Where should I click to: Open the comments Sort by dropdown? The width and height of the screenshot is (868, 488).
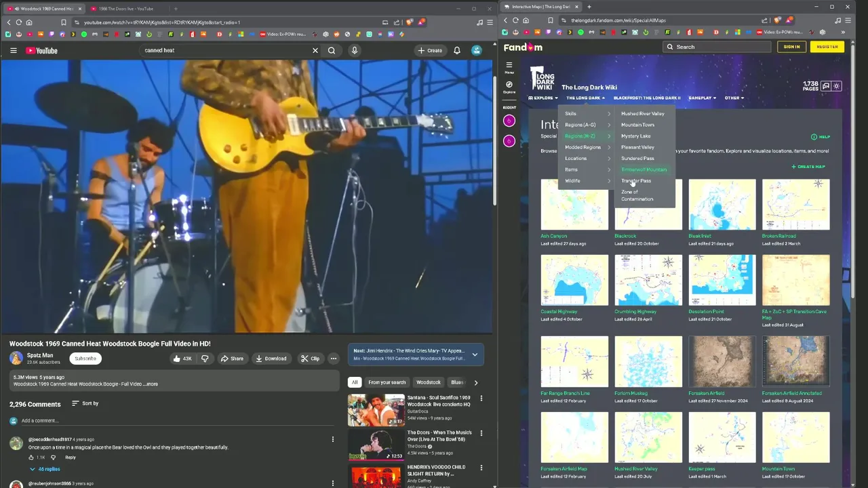pos(85,403)
